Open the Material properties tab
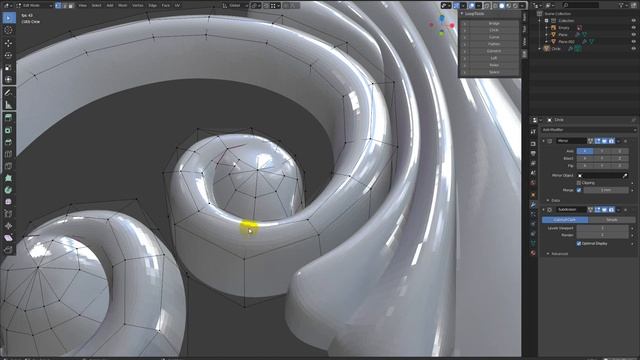 click(533, 253)
